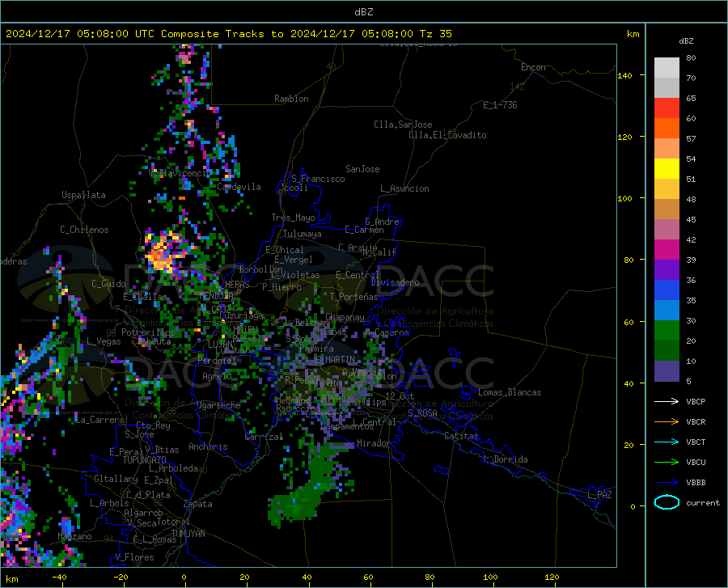Click the 'Capdevila' map label
Viewport: 728px width, 588px height.
pyautogui.click(x=239, y=187)
